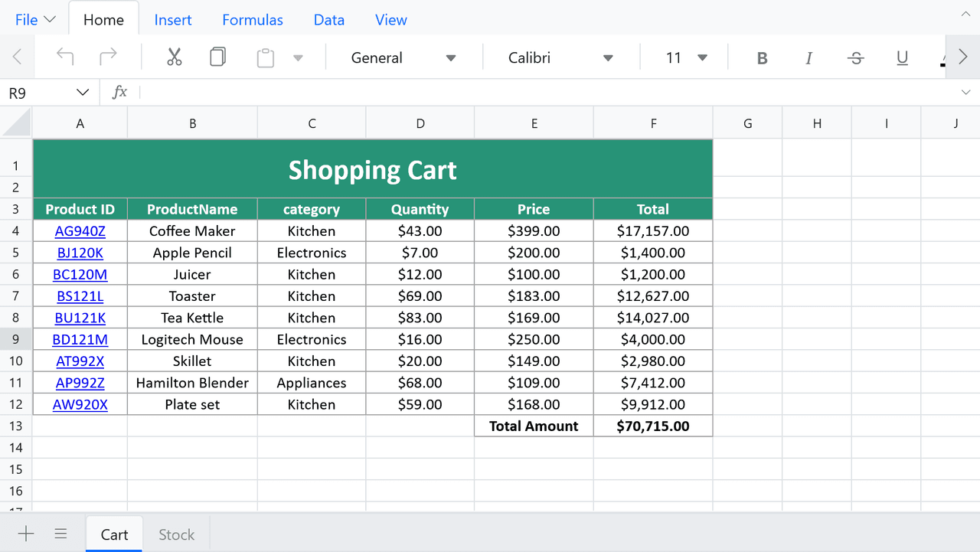
Task: Select the Hamilton Blender cell
Action: point(192,383)
